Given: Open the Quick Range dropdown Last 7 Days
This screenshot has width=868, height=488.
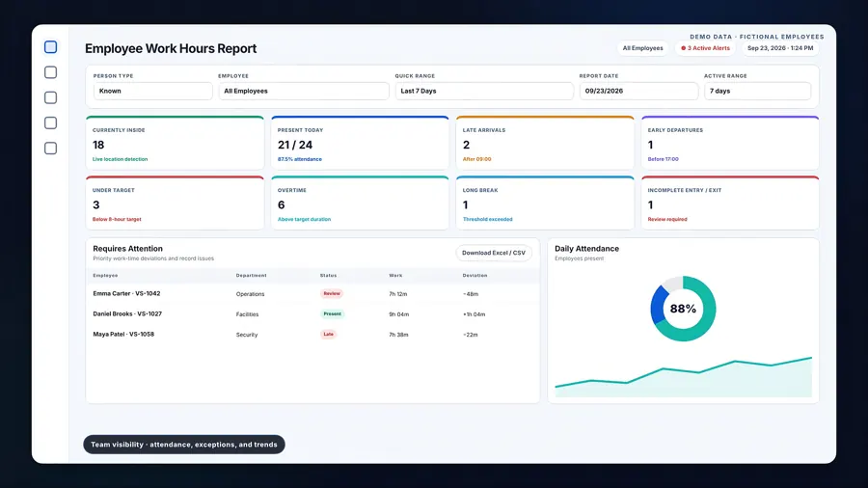Looking at the screenshot, I should [484, 91].
